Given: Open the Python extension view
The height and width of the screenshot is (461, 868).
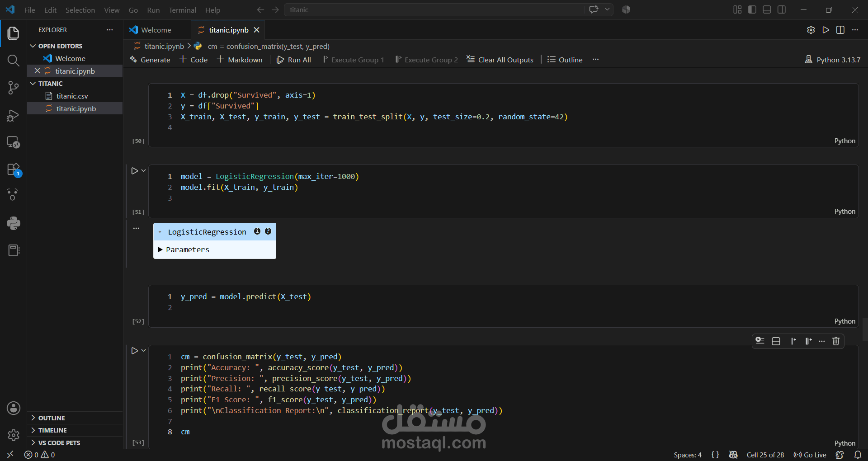Looking at the screenshot, I should click(14, 223).
